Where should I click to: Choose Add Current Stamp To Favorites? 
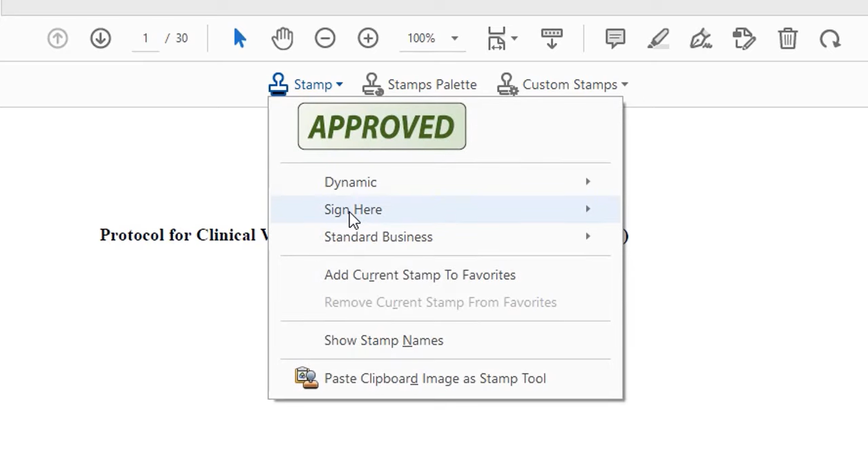click(445, 275)
